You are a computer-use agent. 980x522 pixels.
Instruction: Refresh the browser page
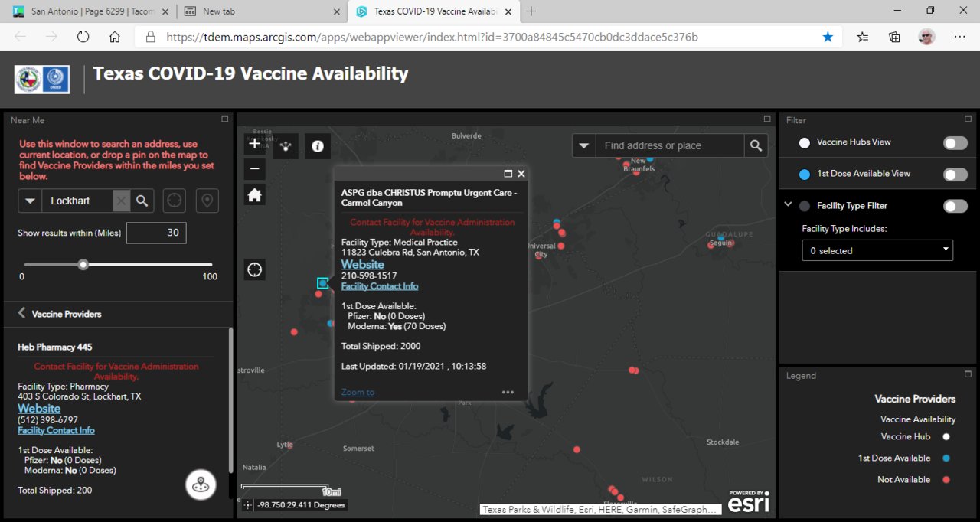[x=83, y=37]
